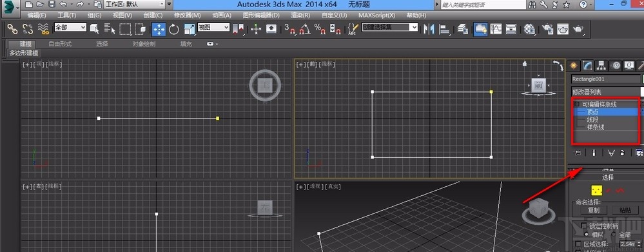Select the Select and Link chain tool
Image resolution: width=644 pixels, height=252 pixels.
[13, 29]
